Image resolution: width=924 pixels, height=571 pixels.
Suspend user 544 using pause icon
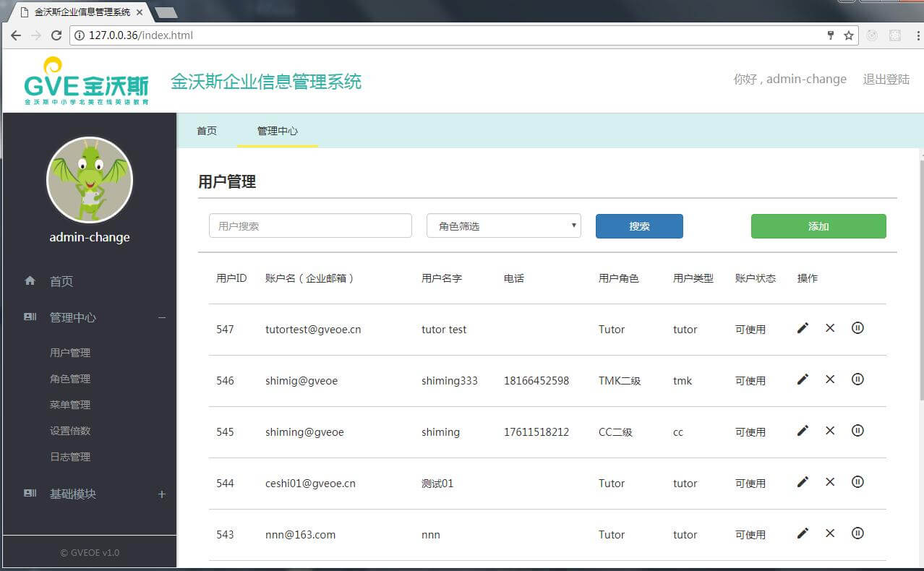(857, 482)
